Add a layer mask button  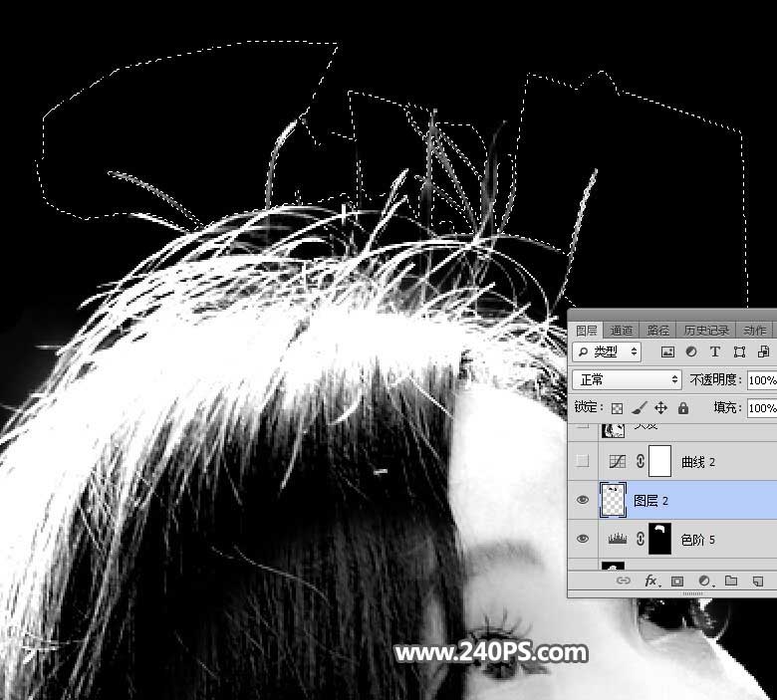point(677,581)
